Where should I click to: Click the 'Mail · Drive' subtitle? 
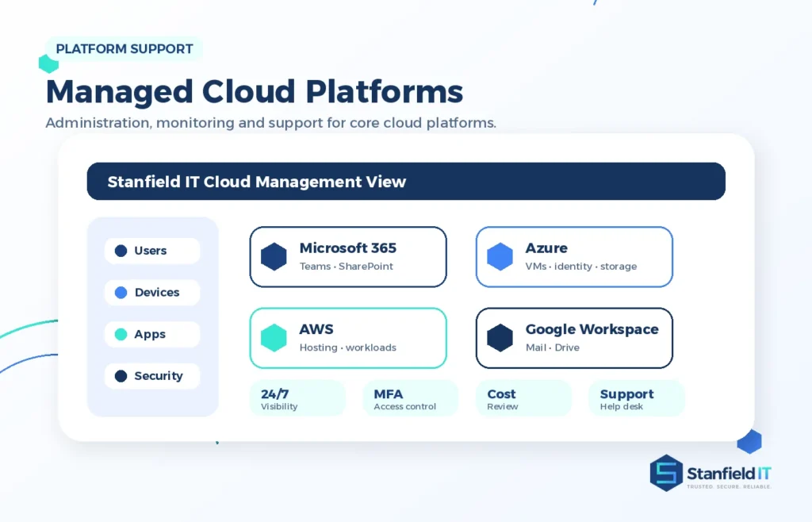pos(553,347)
